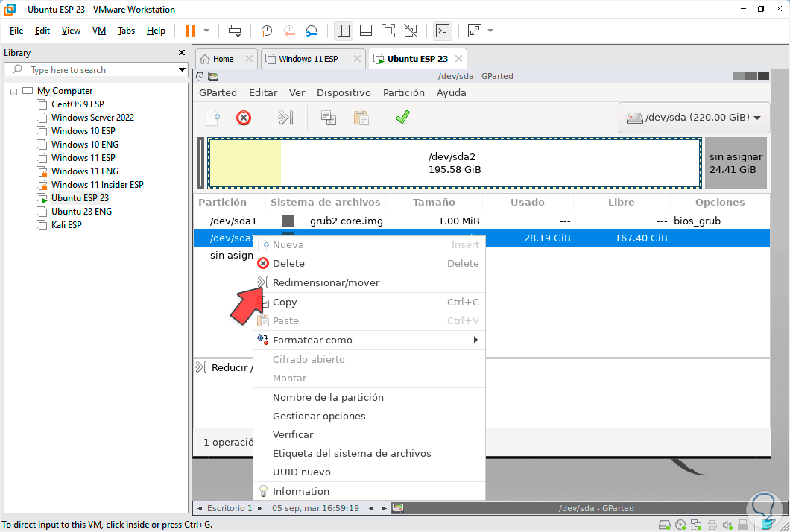790x532 pixels.
Task: Click the network adapter status bar icon
Action: 696,525
